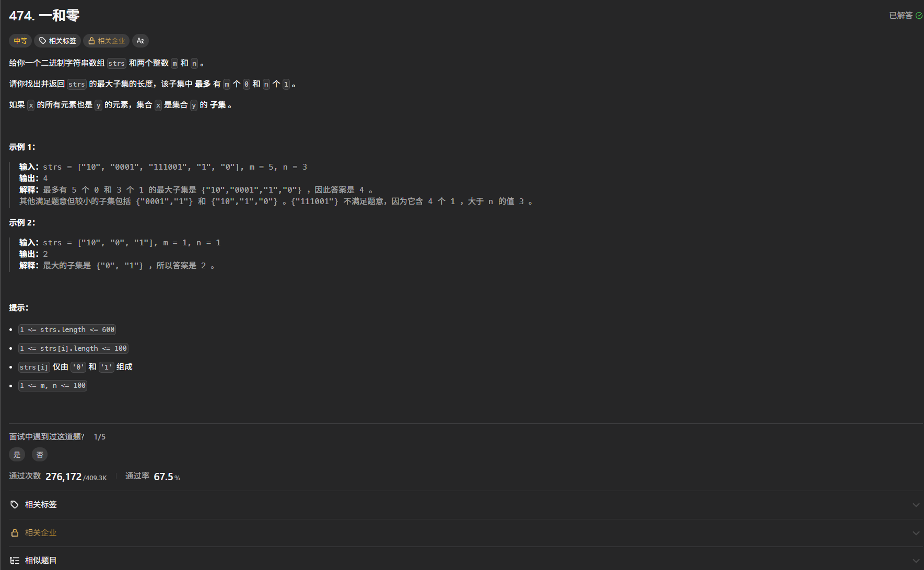Click the 通过次数 276,172 statistic

[x=63, y=477]
